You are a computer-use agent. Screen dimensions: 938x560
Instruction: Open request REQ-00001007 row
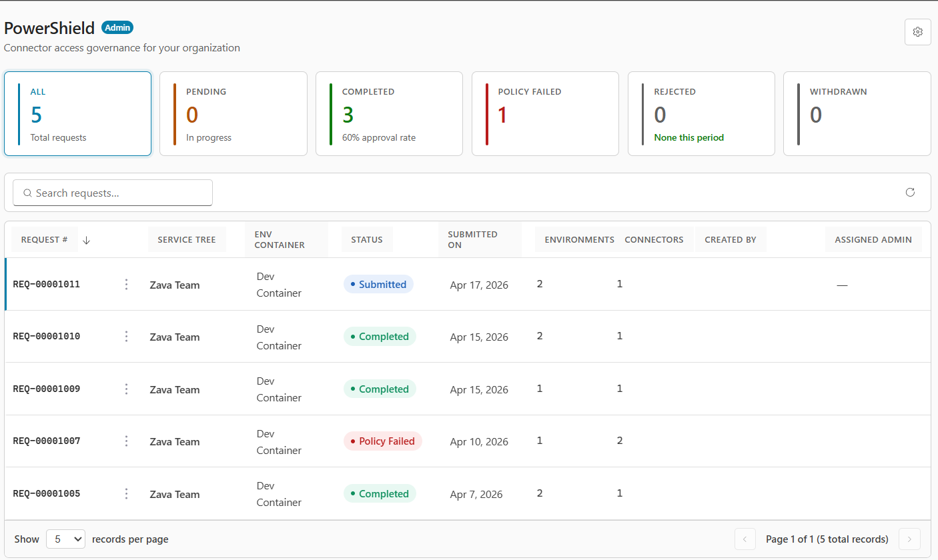point(468,441)
